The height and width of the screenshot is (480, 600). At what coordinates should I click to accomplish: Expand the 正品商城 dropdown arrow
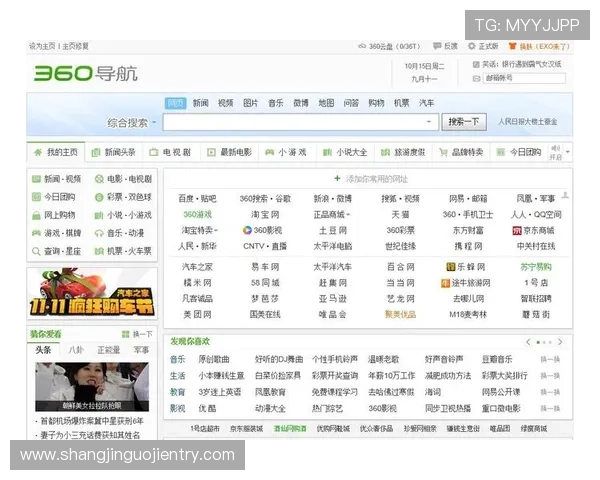coord(348,215)
